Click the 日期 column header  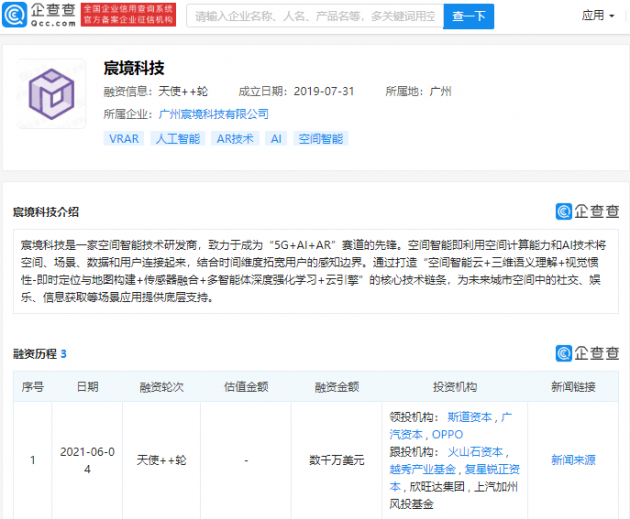pyautogui.click(x=88, y=387)
